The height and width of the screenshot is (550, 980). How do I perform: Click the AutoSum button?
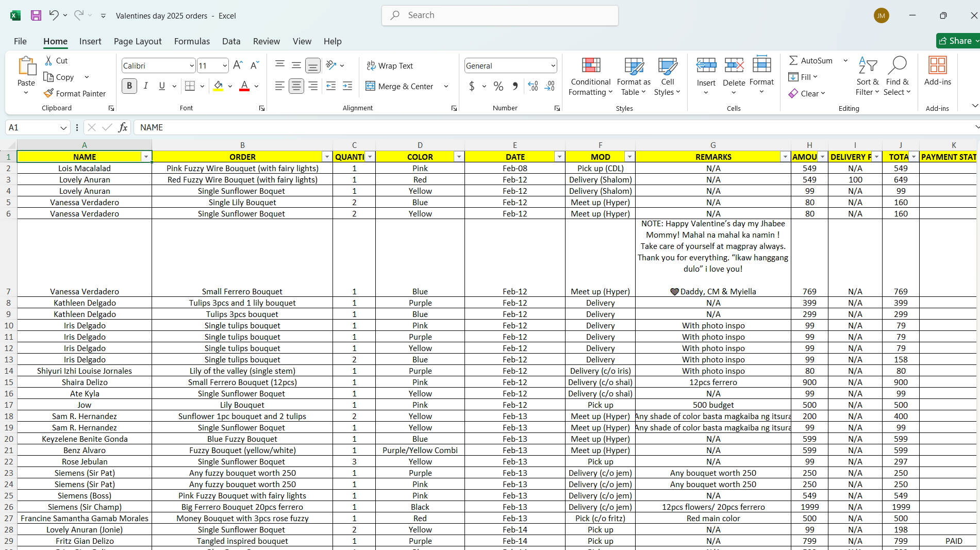[811, 60]
